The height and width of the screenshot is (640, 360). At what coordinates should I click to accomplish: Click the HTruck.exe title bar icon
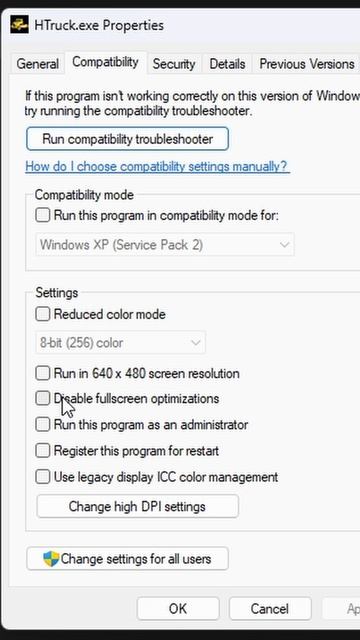tap(19, 25)
